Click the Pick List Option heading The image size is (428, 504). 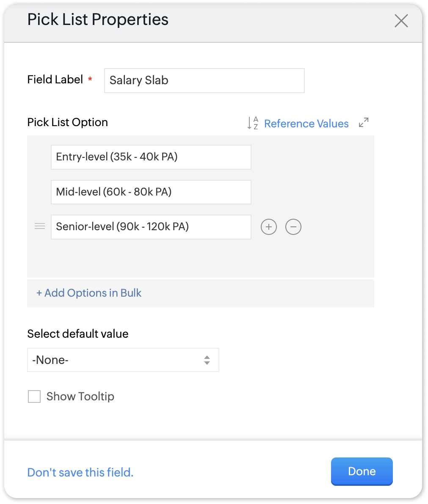point(68,122)
